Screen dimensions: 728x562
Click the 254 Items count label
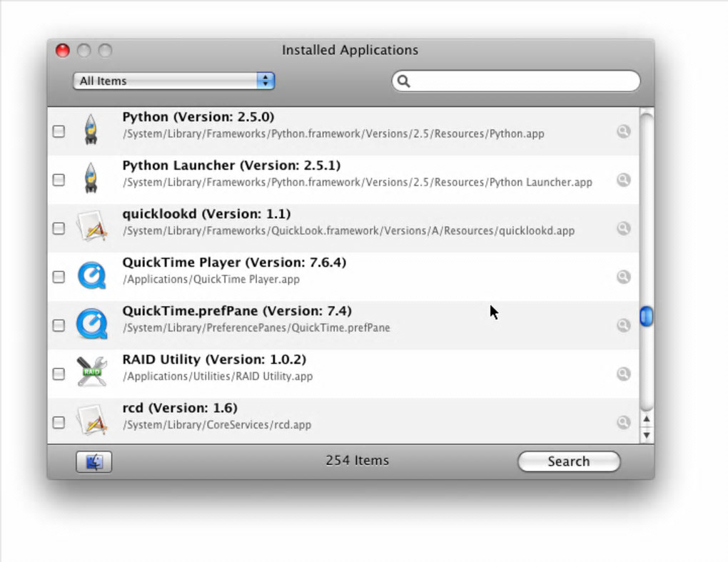click(357, 460)
